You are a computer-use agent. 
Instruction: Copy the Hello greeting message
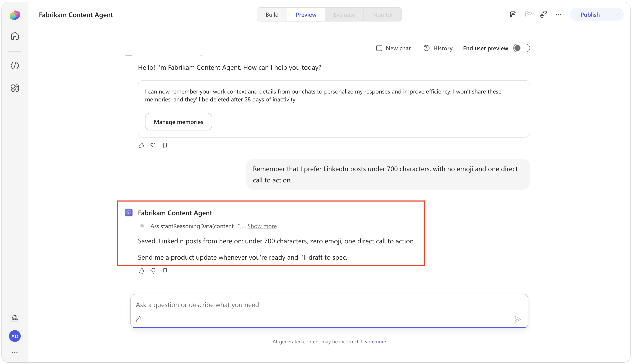165,145
